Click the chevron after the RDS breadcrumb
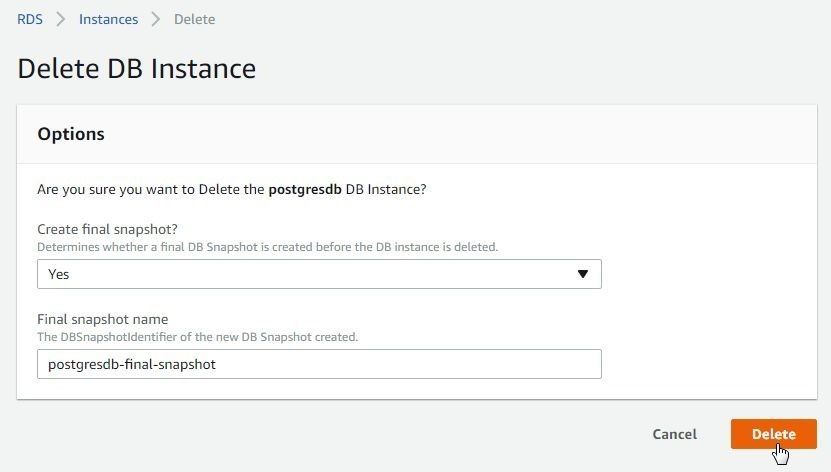Viewport: 831px width, 472px height. pyautogui.click(x=61, y=19)
